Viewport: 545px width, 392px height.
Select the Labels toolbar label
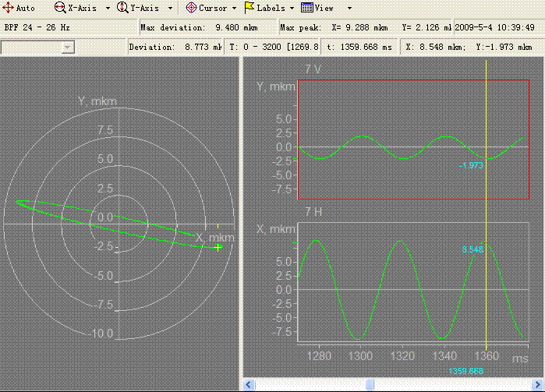[x=271, y=8]
